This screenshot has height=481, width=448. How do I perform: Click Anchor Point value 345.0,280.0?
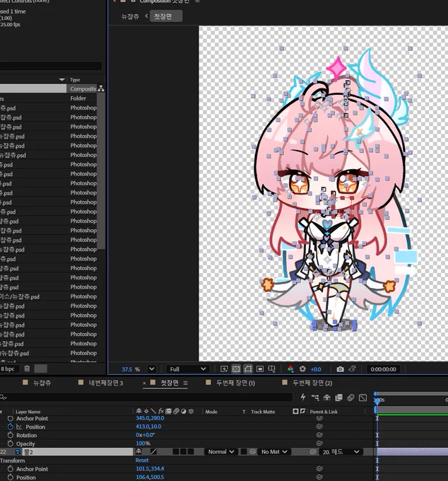click(x=150, y=418)
